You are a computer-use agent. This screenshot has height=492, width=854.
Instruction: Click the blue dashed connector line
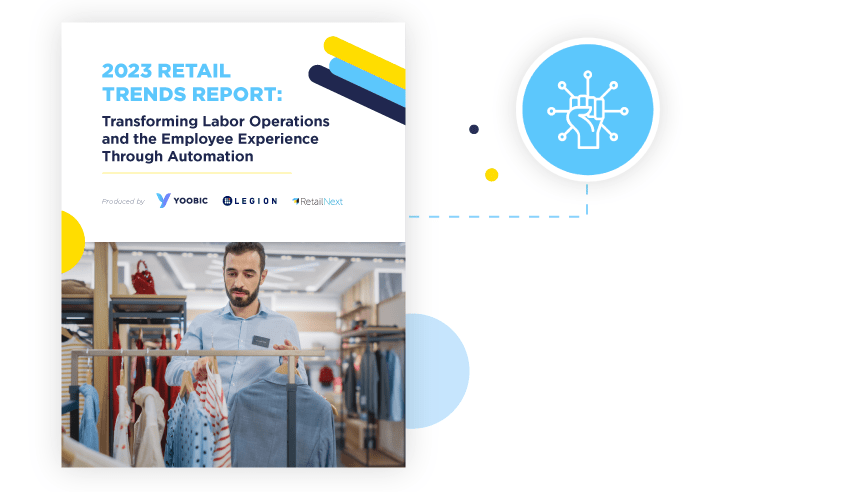pos(500,216)
